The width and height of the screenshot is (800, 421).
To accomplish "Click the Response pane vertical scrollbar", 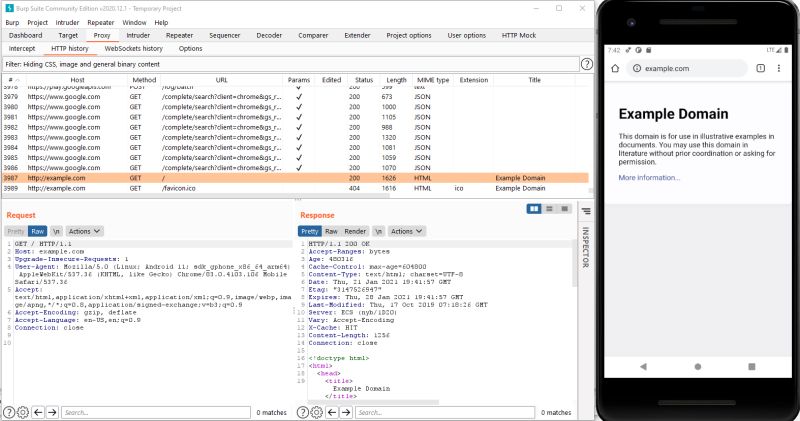I will coord(574,265).
